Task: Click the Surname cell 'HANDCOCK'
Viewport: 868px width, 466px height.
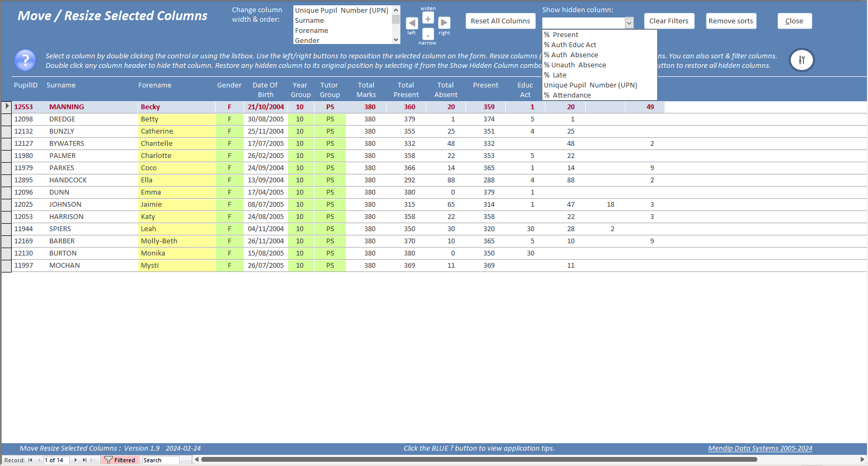Action: (x=92, y=180)
